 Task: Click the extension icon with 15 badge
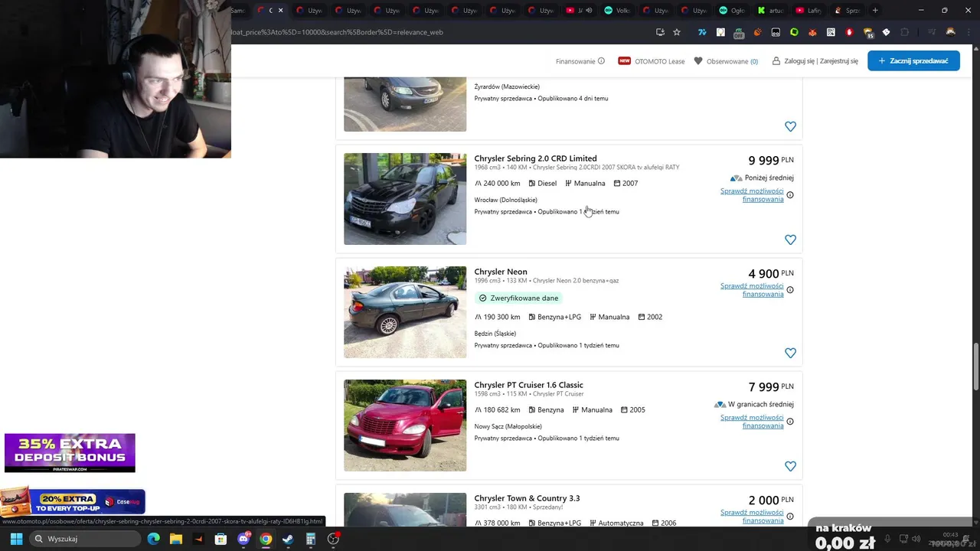(x=868, y=33)
